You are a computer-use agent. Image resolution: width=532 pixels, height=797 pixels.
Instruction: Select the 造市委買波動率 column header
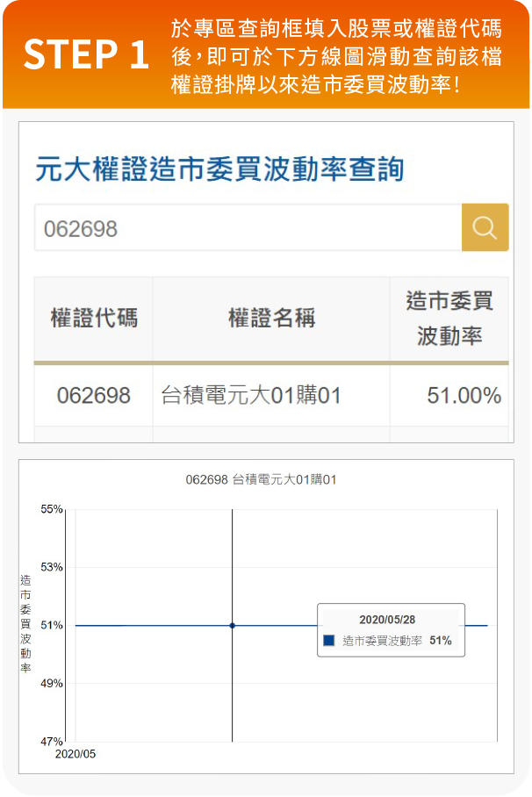[449, 319]
